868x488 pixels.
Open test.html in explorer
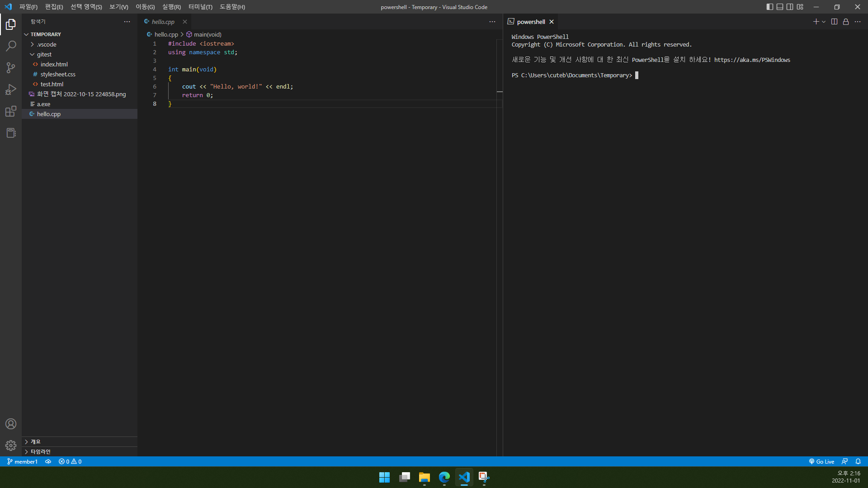pyautogui.click(x=80, y=84)
